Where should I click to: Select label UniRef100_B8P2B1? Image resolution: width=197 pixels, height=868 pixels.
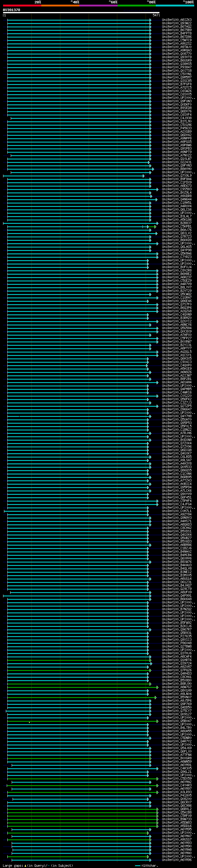(177, 379)
